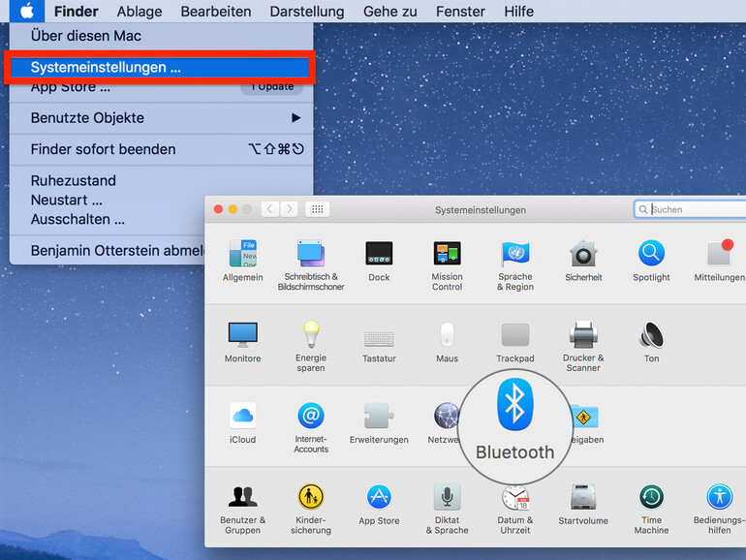
Task: Minimize the Systemeinstellungen window
Action: 233,209
